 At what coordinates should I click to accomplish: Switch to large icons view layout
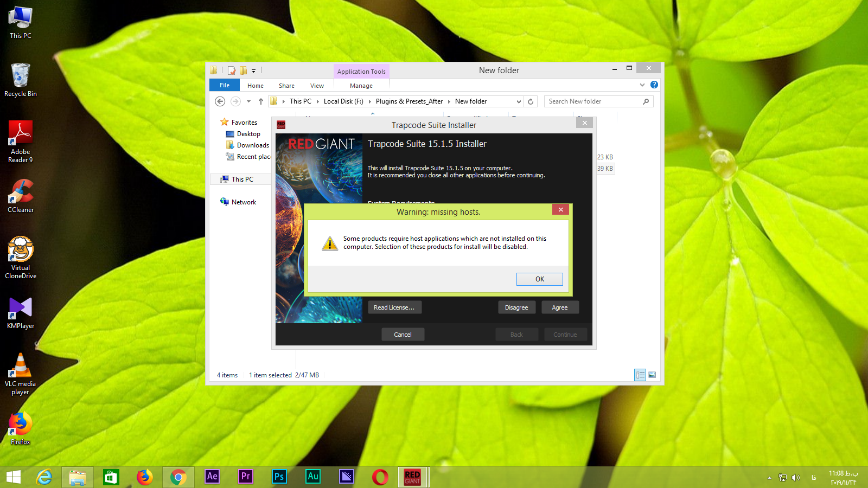tap(652, 375)
